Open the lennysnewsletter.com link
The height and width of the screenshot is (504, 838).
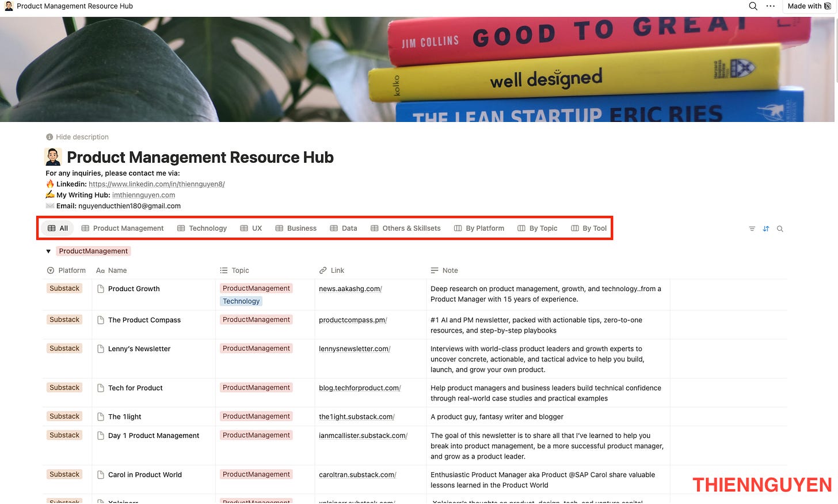[355, 349]
